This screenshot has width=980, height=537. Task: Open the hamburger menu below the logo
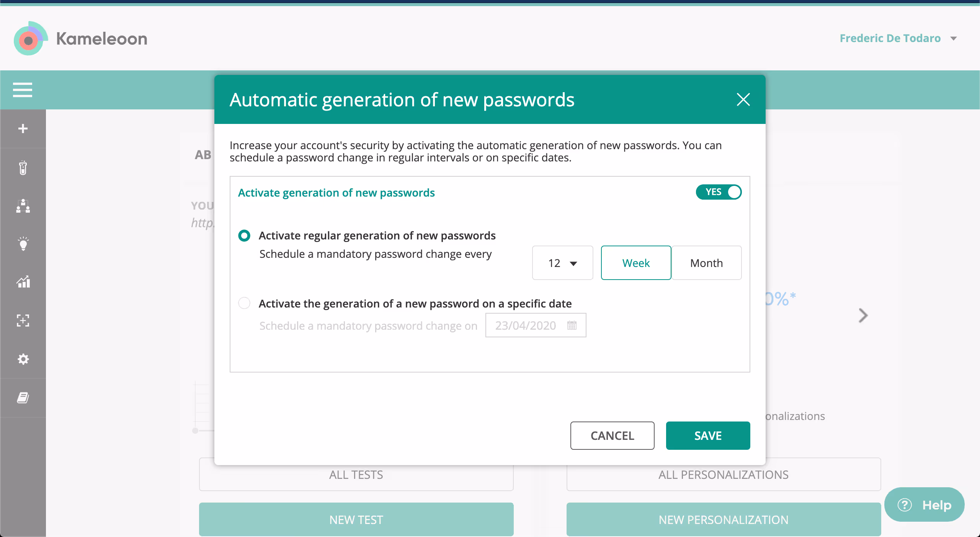point(23,90)
